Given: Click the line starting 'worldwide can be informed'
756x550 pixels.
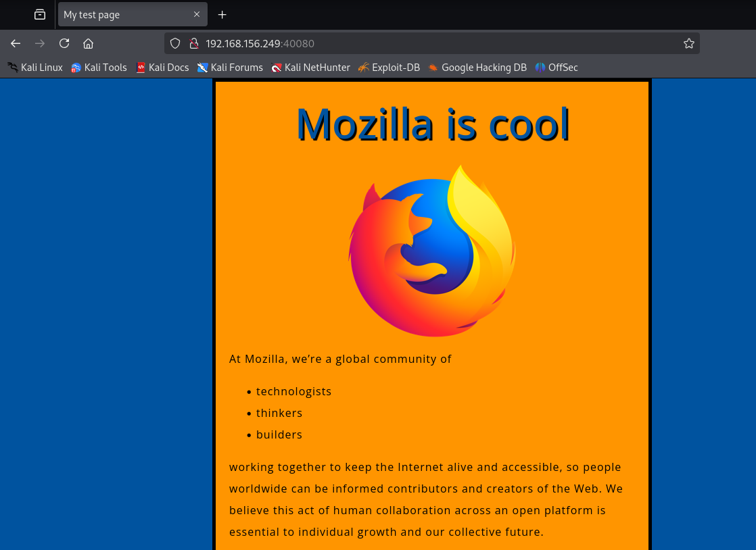Looking at the screenshot, I should pyautogui.click(x=426, y=489).
